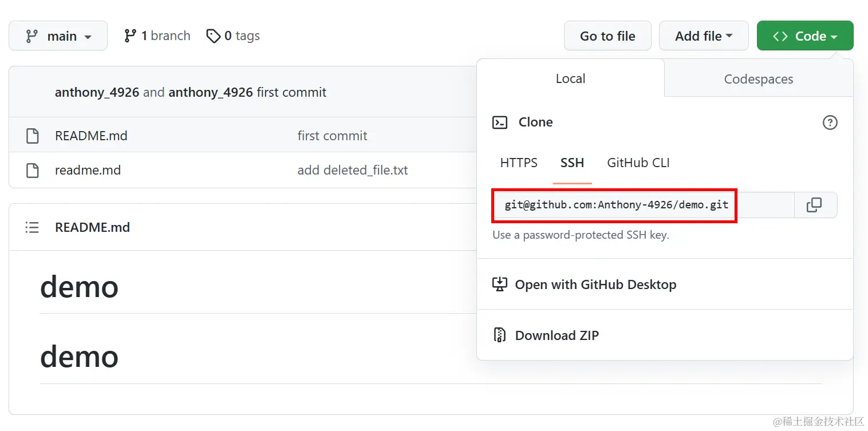Image resolution: width=868 pixels, height=431 pixels.
Task: Click 'Use a password-protected SSH key.' text
Action: (581, 235)
